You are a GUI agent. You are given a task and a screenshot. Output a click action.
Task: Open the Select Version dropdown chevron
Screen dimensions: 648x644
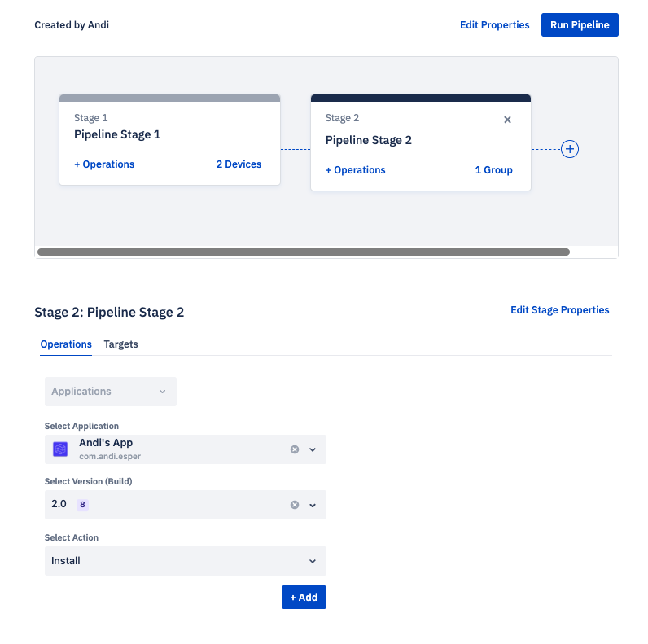click(x=313, y=505)
